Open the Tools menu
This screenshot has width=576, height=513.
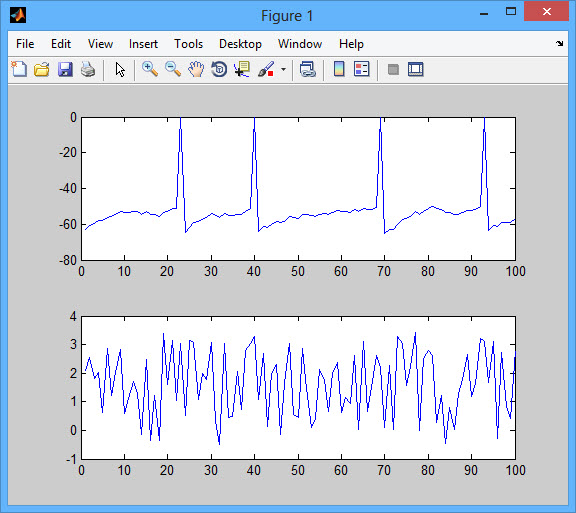[x=188, y=44]
